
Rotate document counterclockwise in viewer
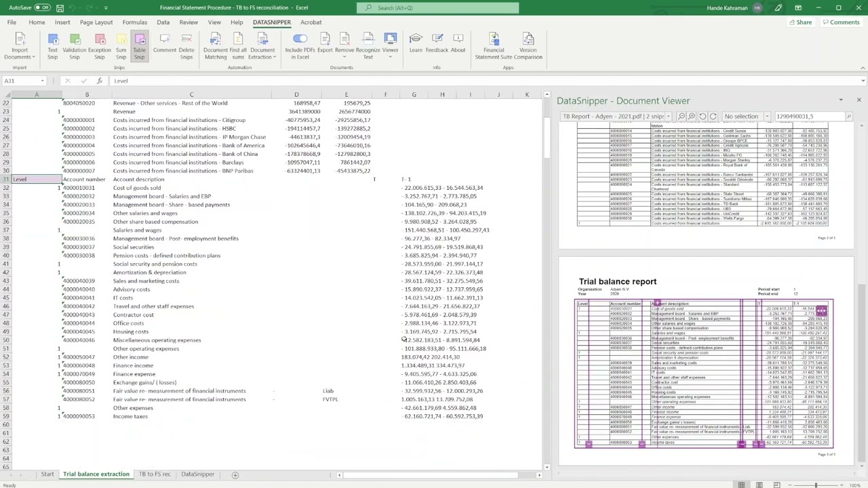(x=703, y=117)
